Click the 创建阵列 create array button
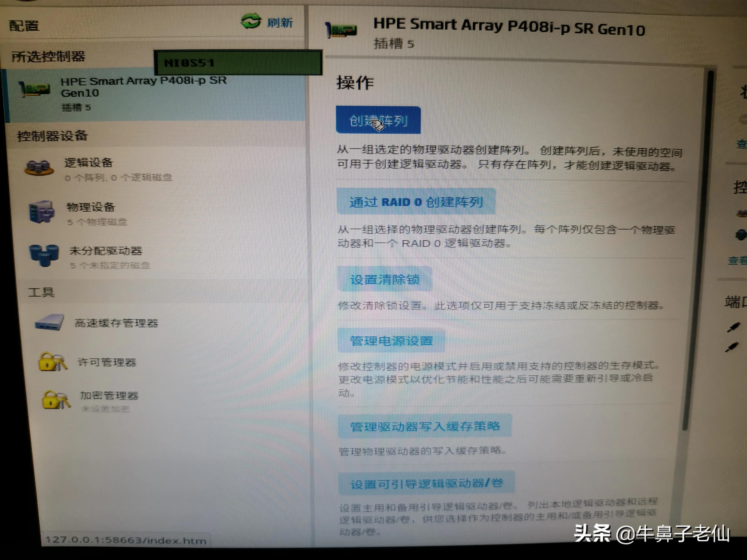This screenshot has height=560, width=747. (378, 120)
